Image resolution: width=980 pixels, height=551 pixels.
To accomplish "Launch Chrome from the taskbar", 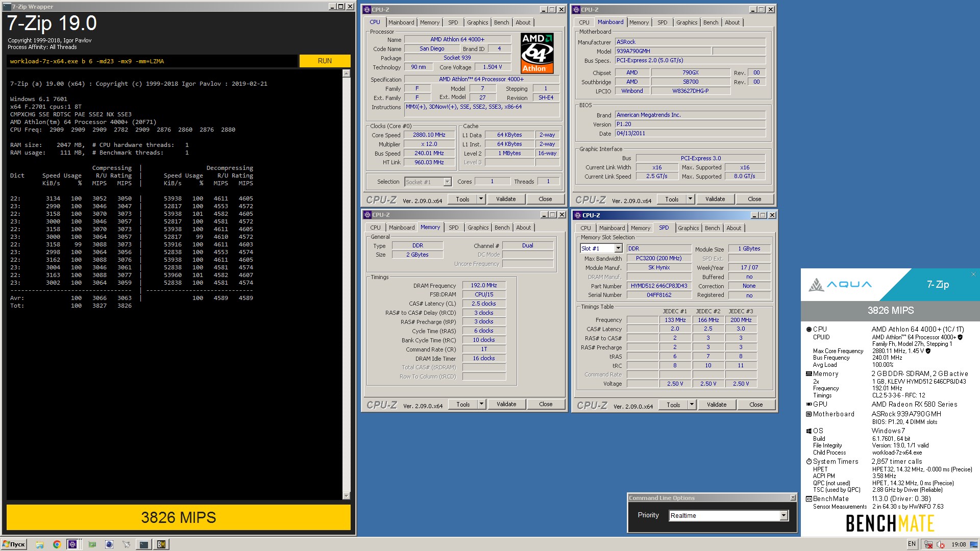I will pos(57,544).
